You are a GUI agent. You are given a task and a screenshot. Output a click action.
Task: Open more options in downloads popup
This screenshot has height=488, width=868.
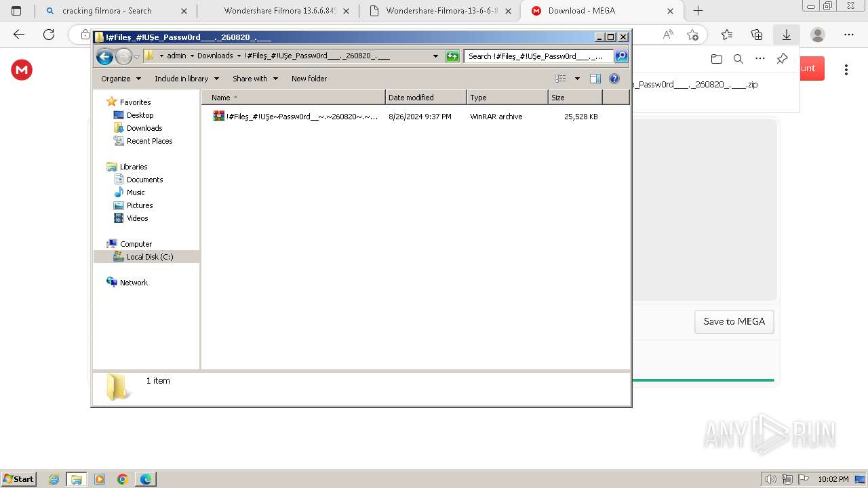[x=760, y=59]
